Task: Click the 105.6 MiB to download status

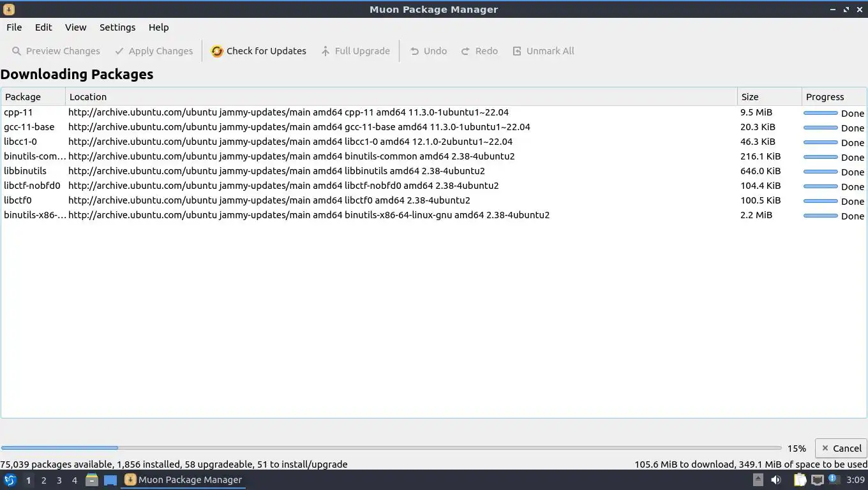Action: coord(751,464)
